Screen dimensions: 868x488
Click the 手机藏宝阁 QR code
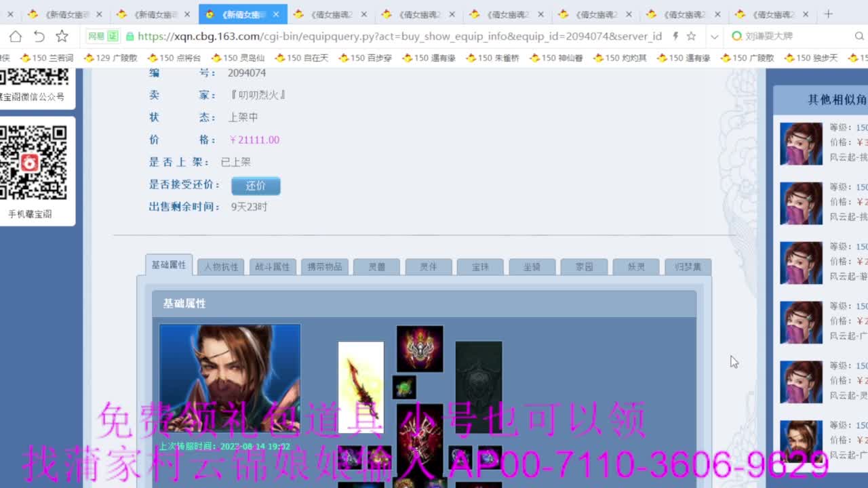coord(33,163)
